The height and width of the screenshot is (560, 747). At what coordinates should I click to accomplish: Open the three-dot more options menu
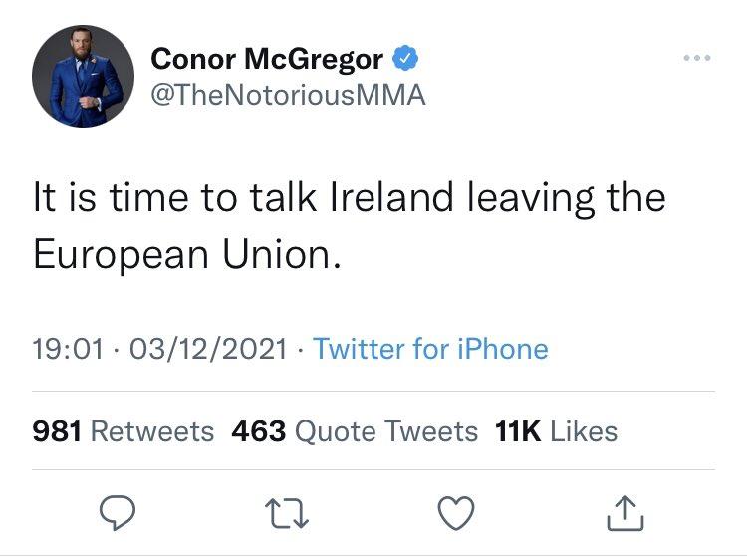[697, 58]
